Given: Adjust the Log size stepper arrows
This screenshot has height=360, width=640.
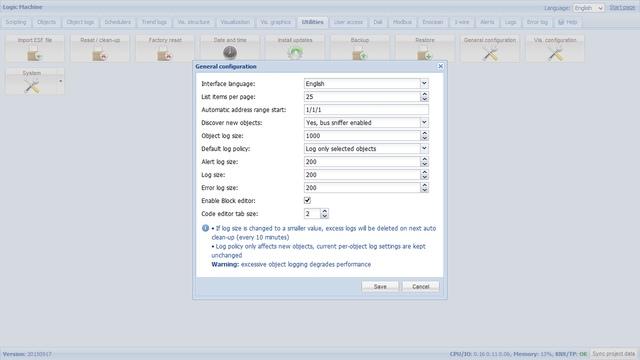Looking at the screenshot, I should click(424, 175).
